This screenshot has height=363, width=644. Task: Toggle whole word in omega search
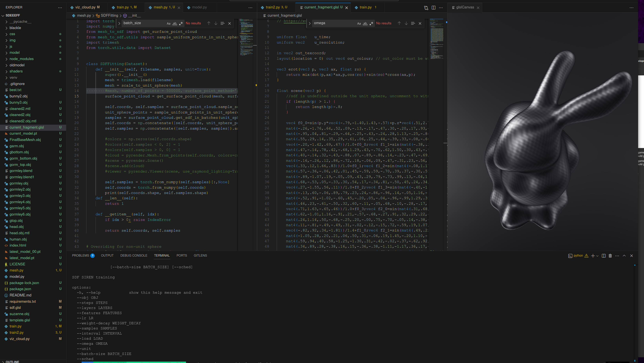tap(365, 23)
